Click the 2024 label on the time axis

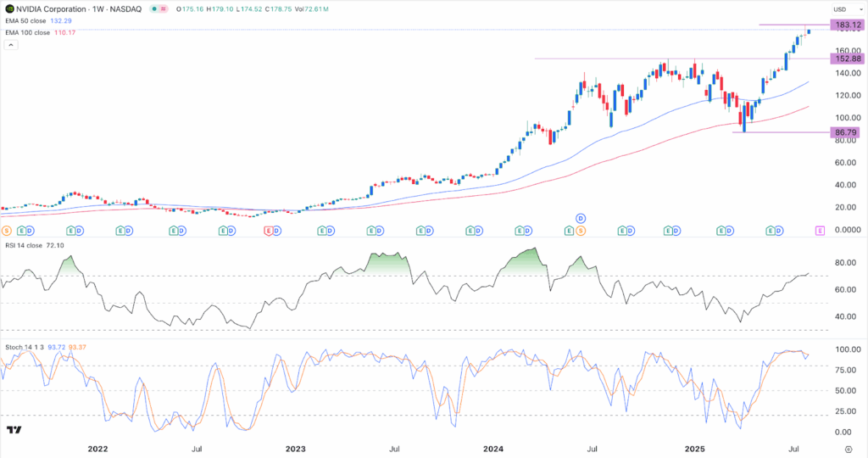coord(493,449)
